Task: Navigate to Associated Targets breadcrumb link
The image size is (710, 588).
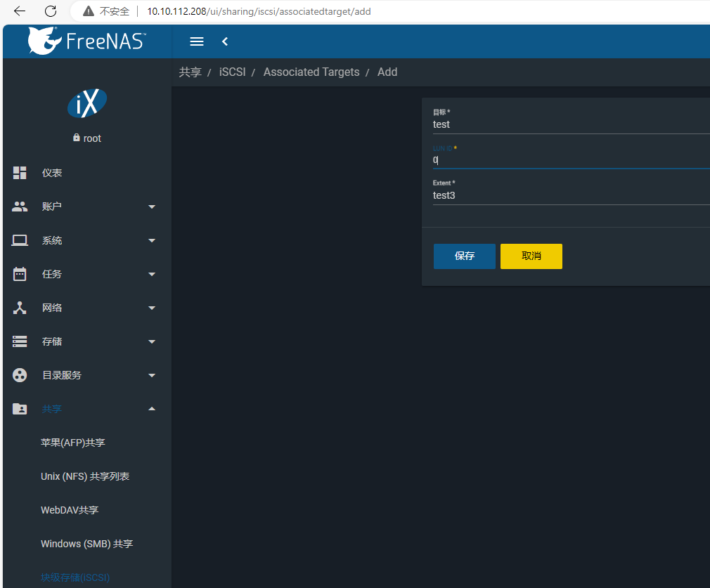Action: (x=311, y=72)
